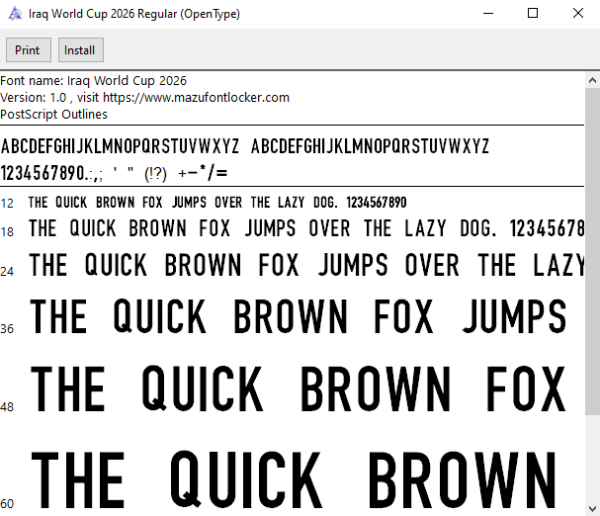Click the window title text
Screen dimensions: 600x516
(134, 14)
